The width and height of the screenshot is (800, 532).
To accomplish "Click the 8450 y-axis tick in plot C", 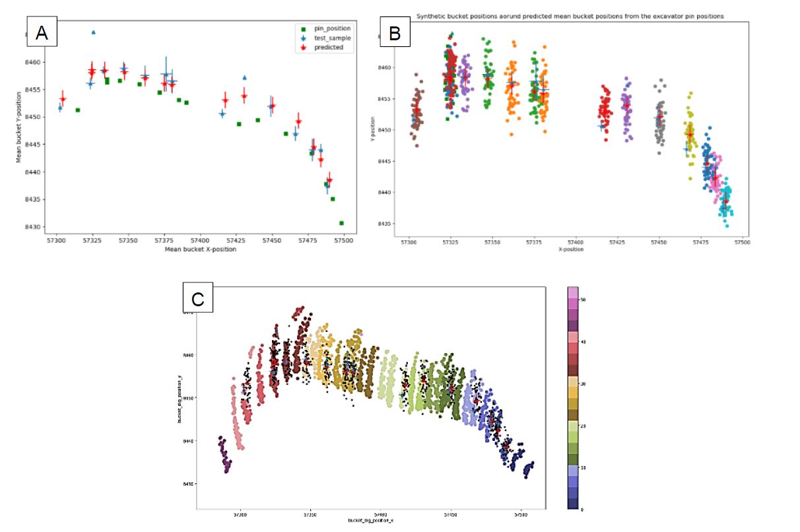I will [190, 398].
